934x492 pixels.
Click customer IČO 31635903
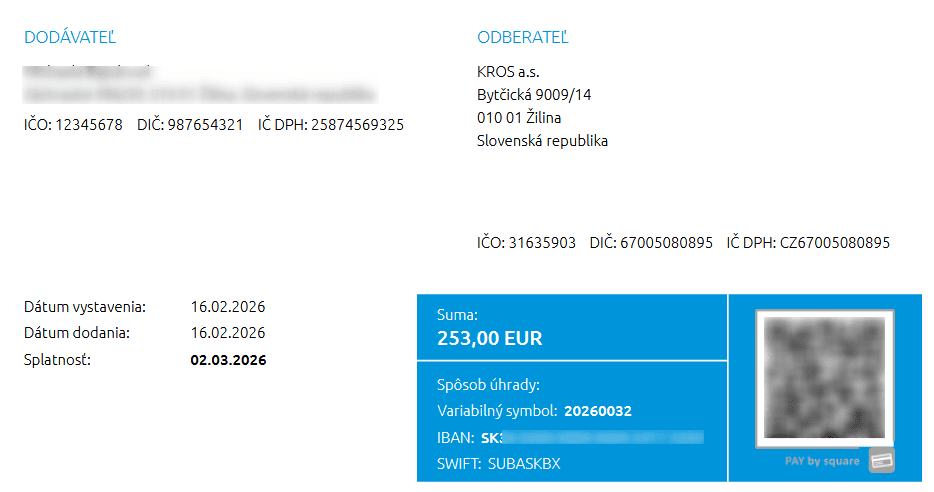click(x=526, y=243)
